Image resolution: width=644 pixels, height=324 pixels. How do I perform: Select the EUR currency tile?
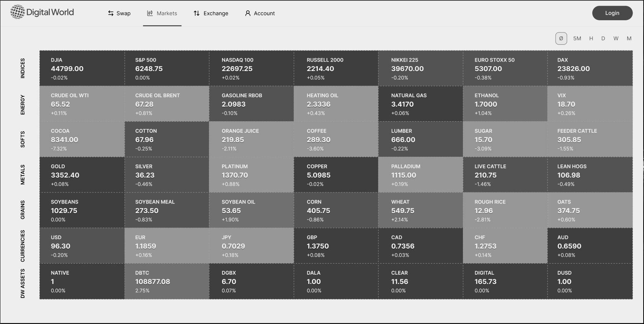click(167, 246)
